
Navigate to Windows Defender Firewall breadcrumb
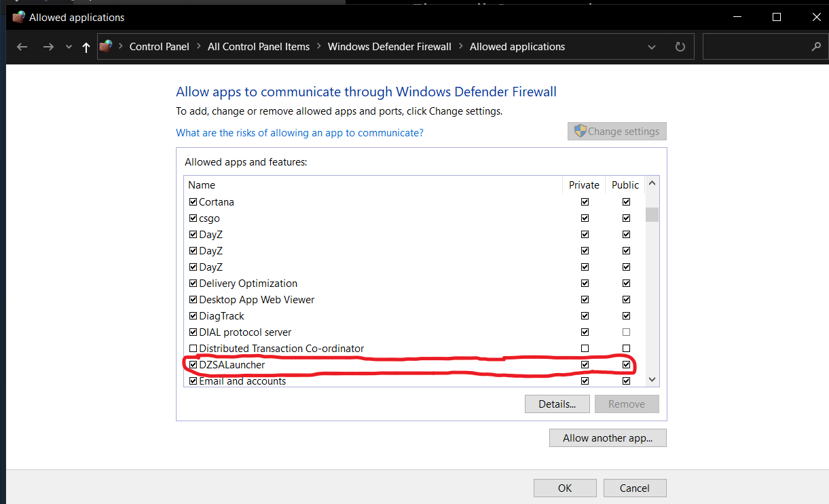pyautogui.click(x=389, y=47)
